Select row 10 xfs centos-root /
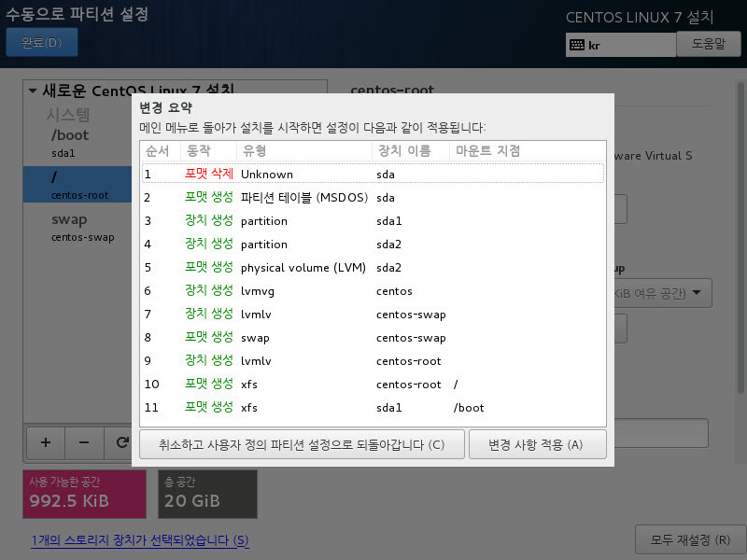Image resolution: width=747 pixels, height=560 pixels. pos(373,384)
